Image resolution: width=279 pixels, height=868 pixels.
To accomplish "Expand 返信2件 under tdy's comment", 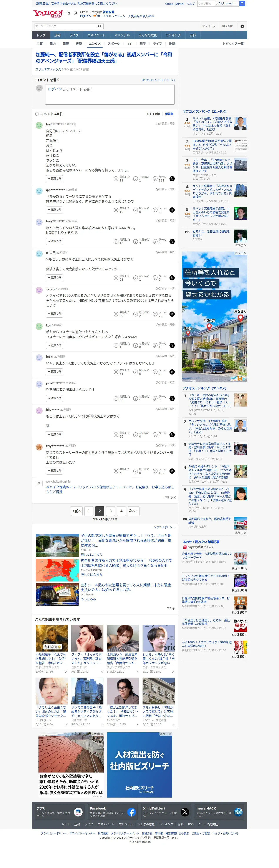I will pos(54,471).
